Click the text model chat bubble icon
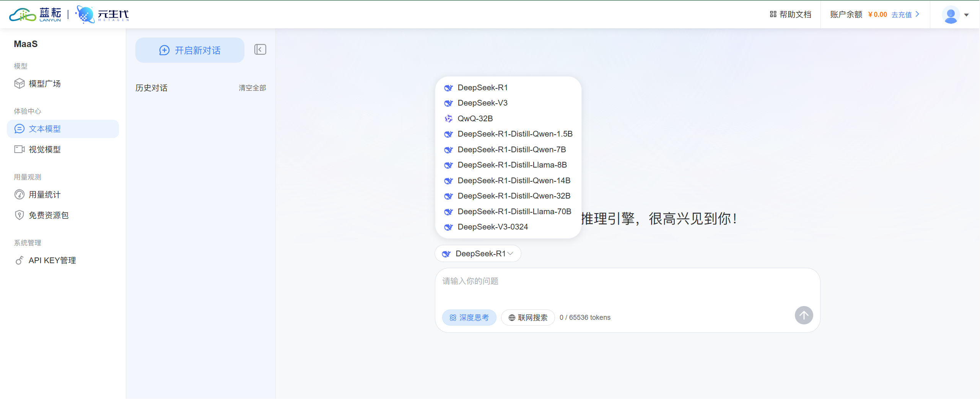Image resolution: width=980 pixels, height=399 pixels. (19, 129)
